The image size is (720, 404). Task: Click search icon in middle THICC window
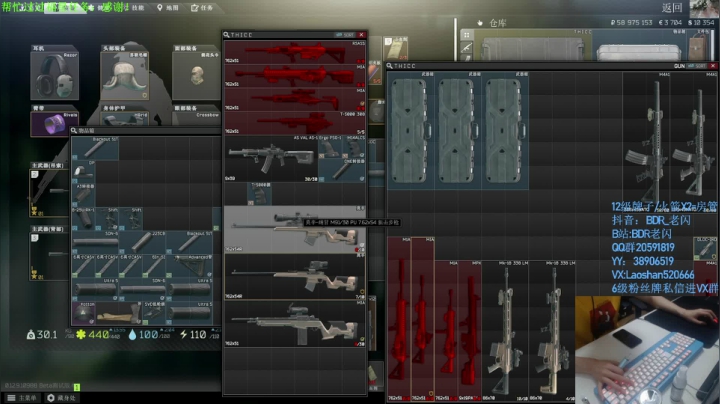coord(226,35)
